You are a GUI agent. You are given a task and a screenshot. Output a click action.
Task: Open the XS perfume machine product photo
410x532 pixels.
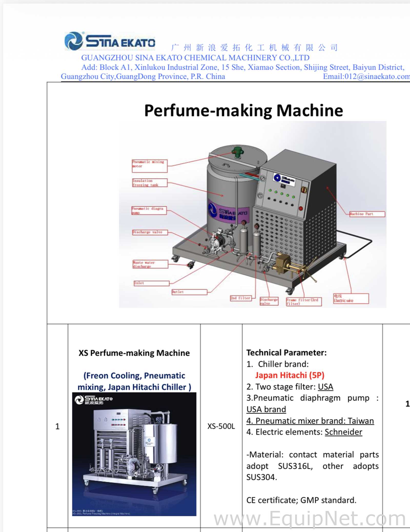point(134,454)
